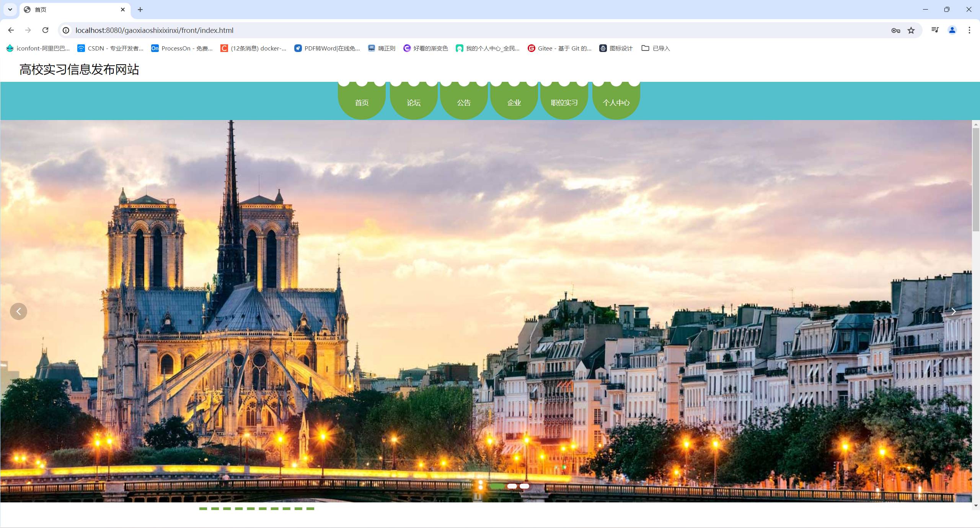Show the previous carousel slide

18,311
